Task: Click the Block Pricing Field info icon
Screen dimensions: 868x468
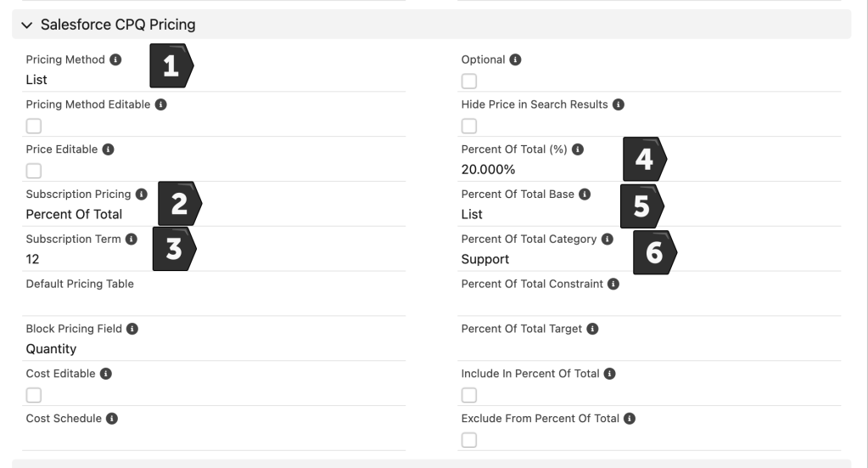Action: pos(132,329)
